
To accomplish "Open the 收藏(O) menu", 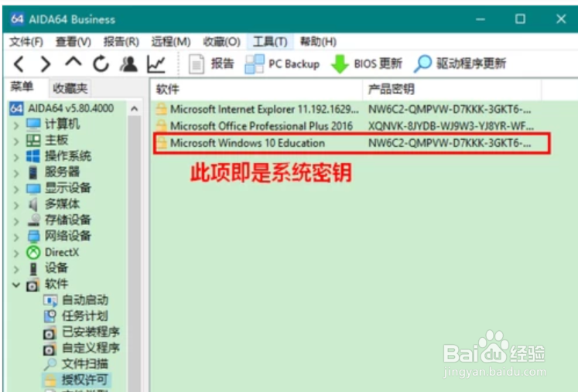I will coord(221,42).
